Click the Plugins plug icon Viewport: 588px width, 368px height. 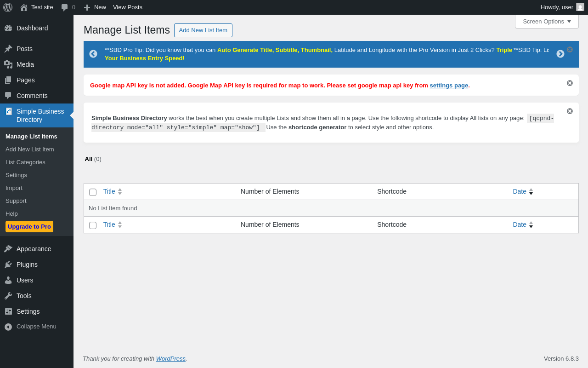click(x=8, y=264)
